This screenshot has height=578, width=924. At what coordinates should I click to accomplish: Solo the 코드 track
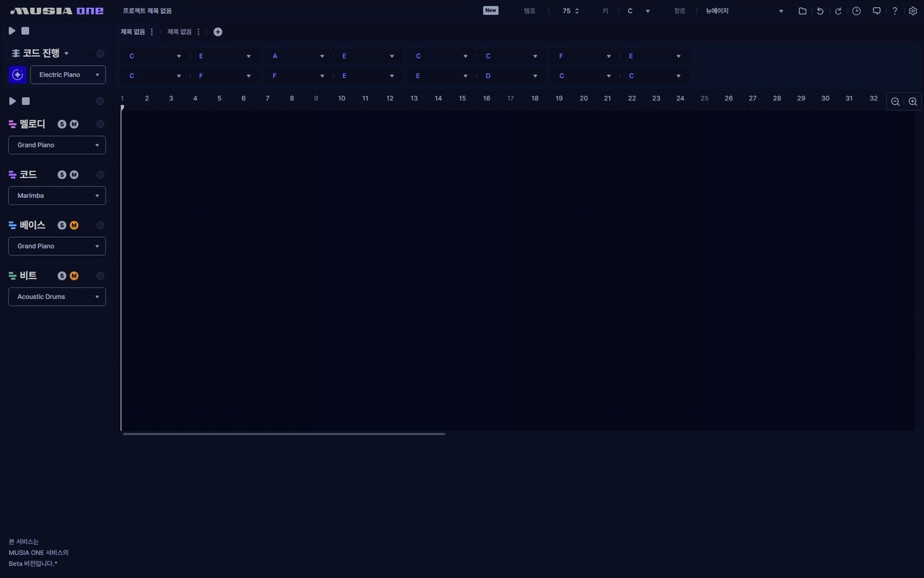pos(62,175)
